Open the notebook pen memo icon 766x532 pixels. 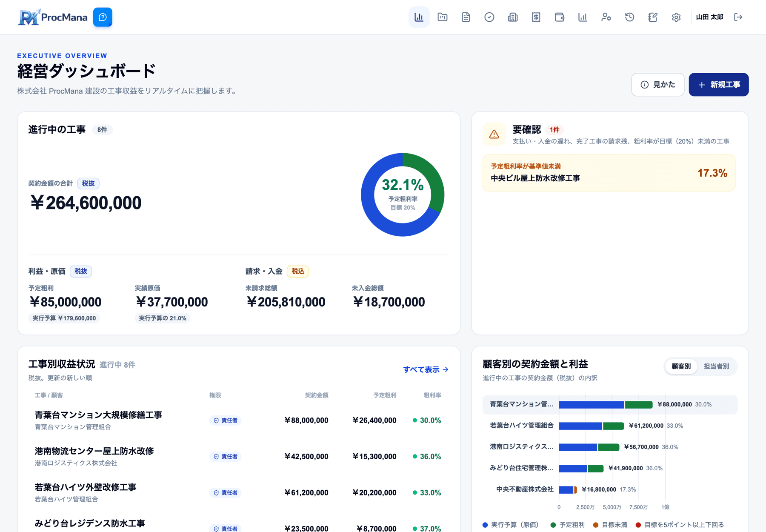click(x=653, y=17)
